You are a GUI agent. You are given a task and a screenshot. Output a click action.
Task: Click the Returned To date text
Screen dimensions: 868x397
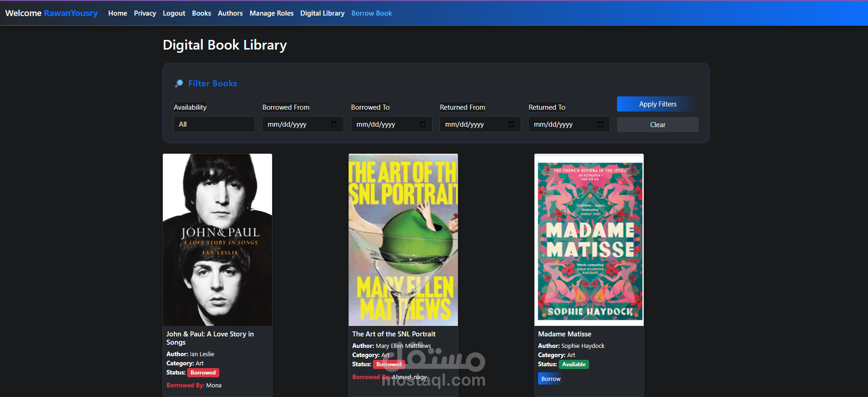point(553,124)
